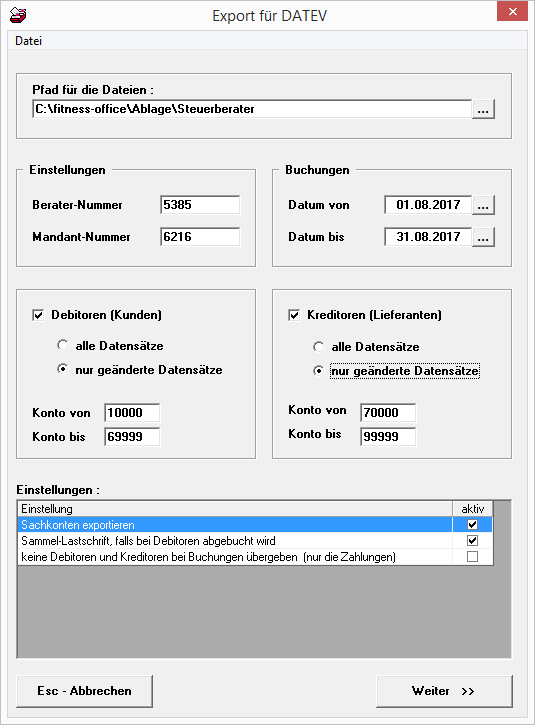The width and height of the screenshot is (535, 725).
Task: Click Debitoren Konto von field 10000
Action: (132, 412)
